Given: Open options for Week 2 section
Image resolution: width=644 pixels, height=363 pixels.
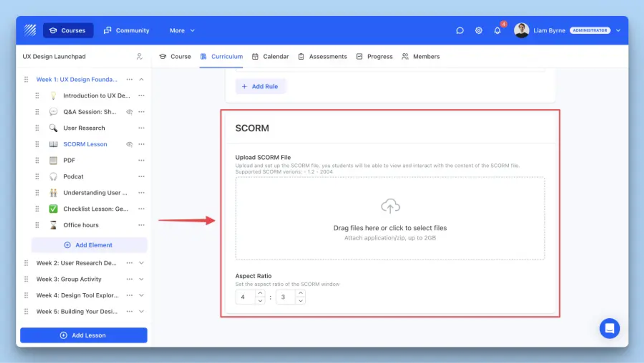Looking at the screenshot, I should [129, 263].
